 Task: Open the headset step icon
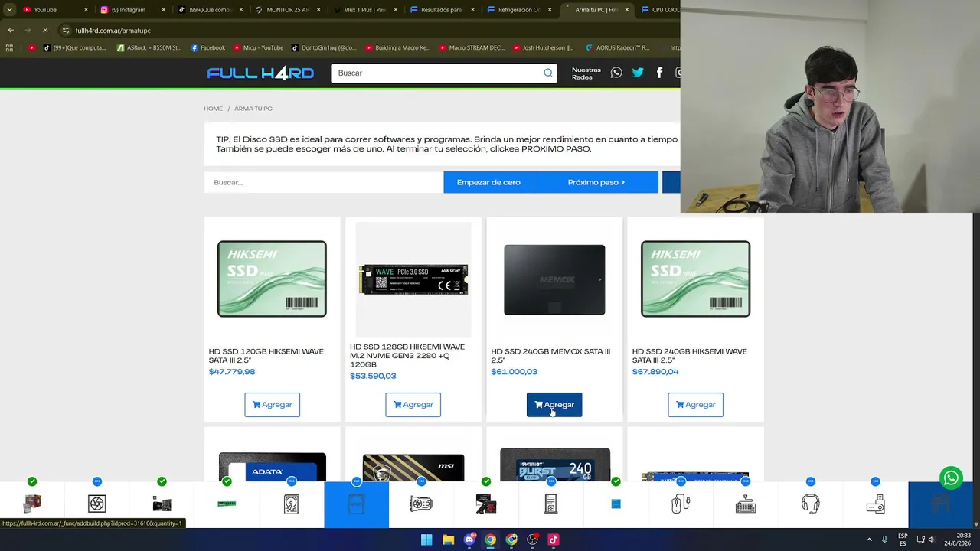point(810,504)
